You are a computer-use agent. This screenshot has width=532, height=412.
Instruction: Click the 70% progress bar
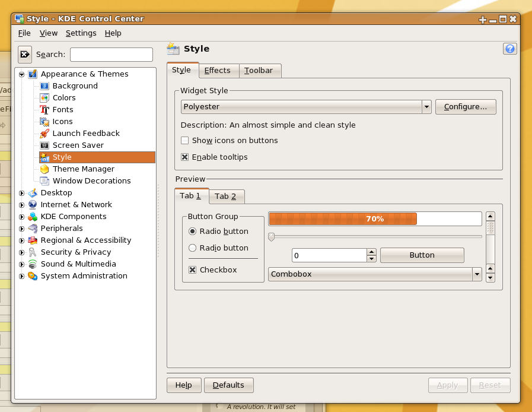tap(375, 218)
